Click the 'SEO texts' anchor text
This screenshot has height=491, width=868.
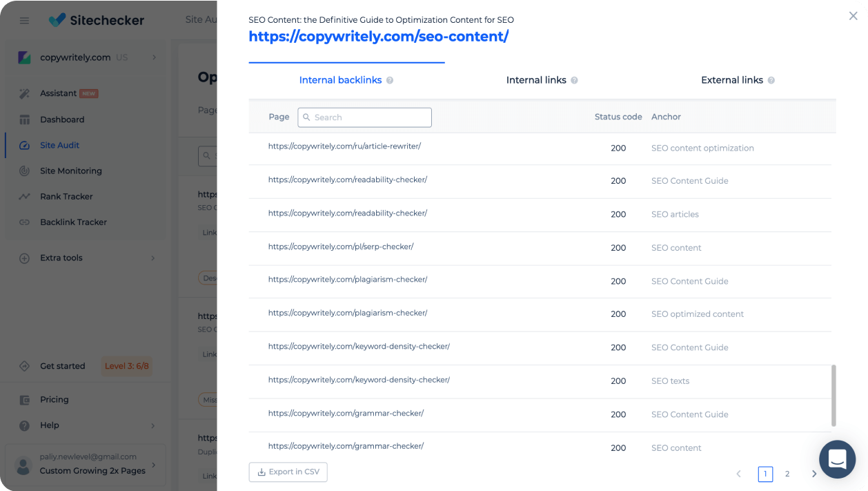pyautogui.click(x=670, y=381)
